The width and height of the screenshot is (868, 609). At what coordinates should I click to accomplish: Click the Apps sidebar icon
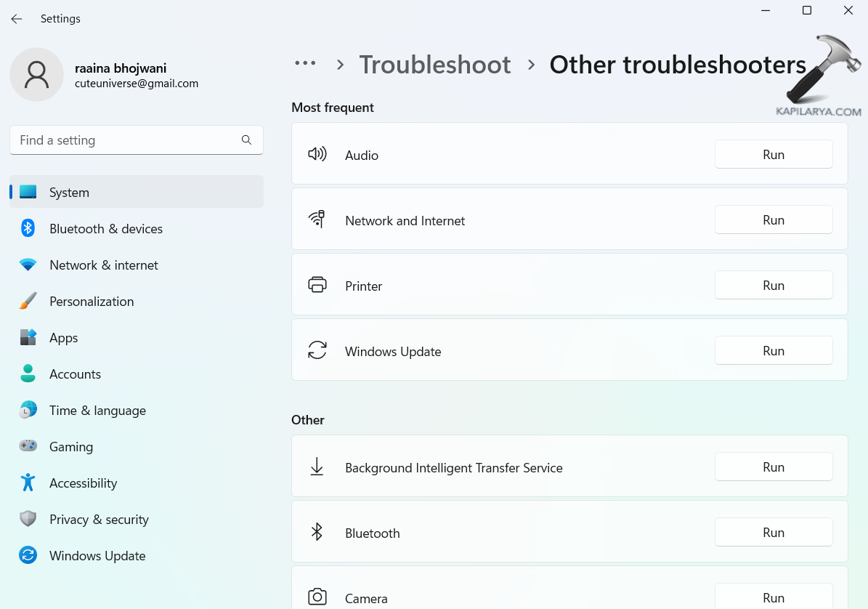point(28,338)
